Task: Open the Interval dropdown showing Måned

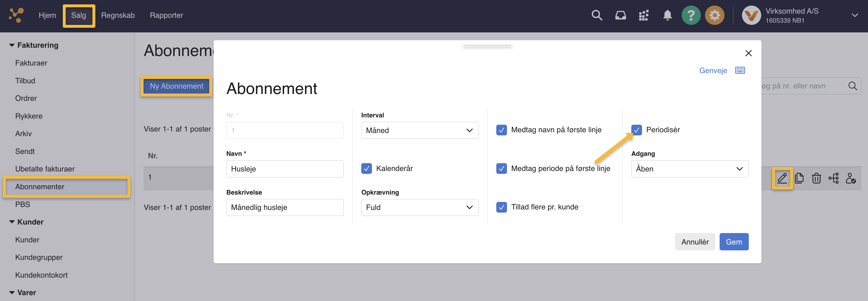Action: click(x=419, y=130)
